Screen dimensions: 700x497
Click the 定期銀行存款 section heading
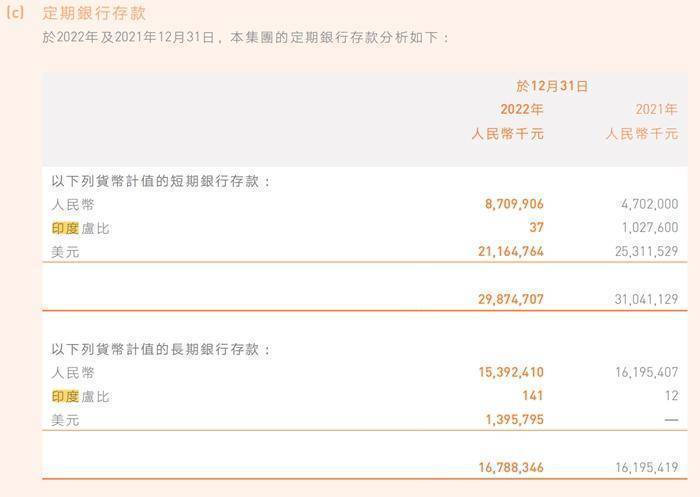click(x=94, y=13)
